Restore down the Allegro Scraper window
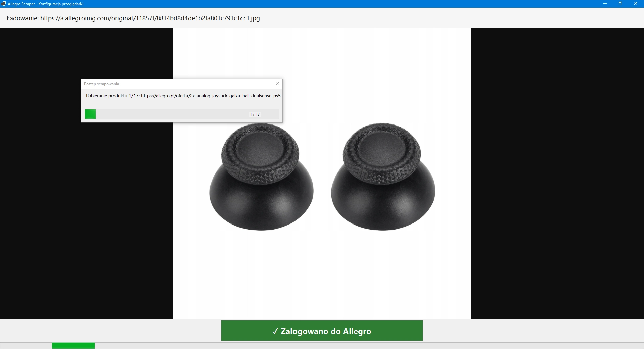This screenshot has width=644, height=349. click(x=620, y=4)
